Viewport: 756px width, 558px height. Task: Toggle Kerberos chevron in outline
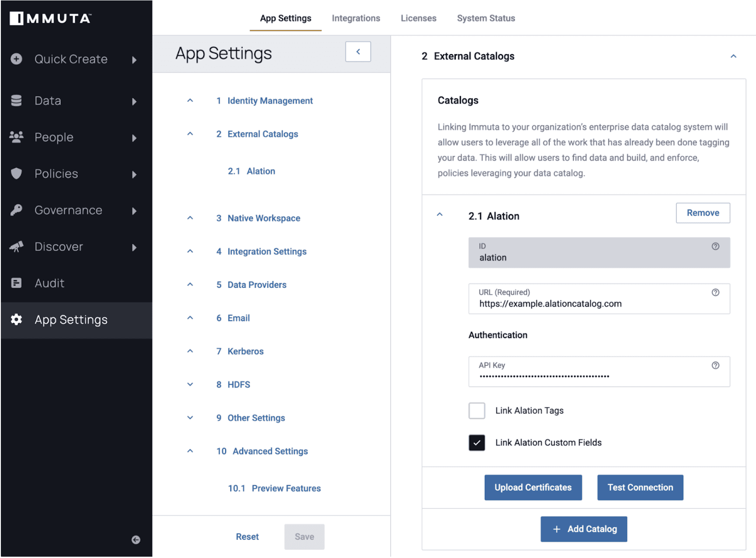190,351
